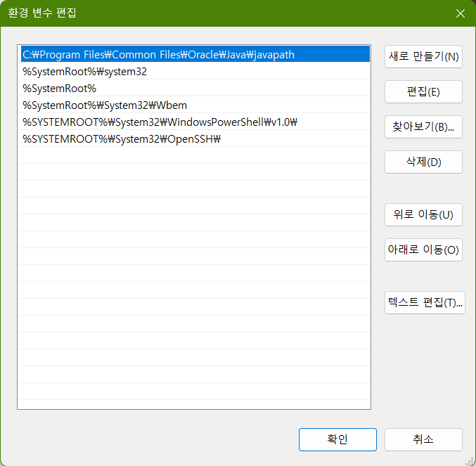The height and width of the screenshot is (466, 476).
Task: Cancel with the 취소 button
Action: click(x=423, y=439)
